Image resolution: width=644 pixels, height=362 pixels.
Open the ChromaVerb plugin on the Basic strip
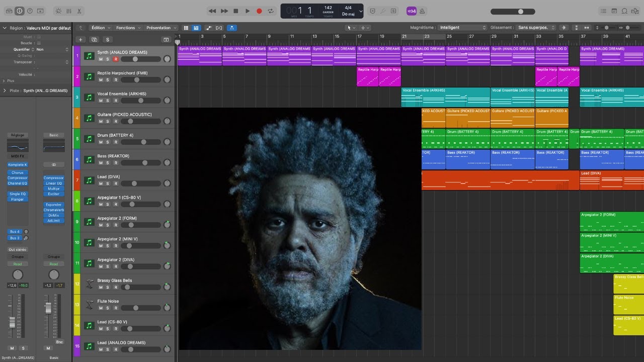coord(54,210)
